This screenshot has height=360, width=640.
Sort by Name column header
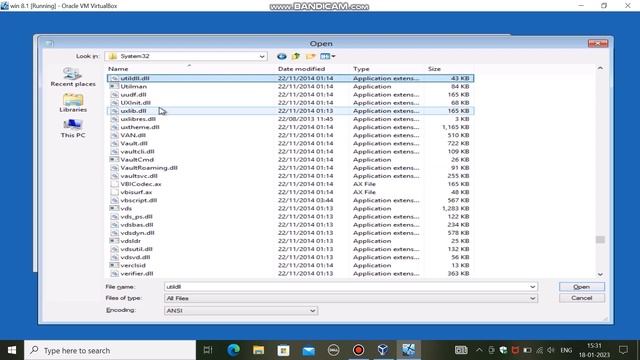tap(118, 69)
